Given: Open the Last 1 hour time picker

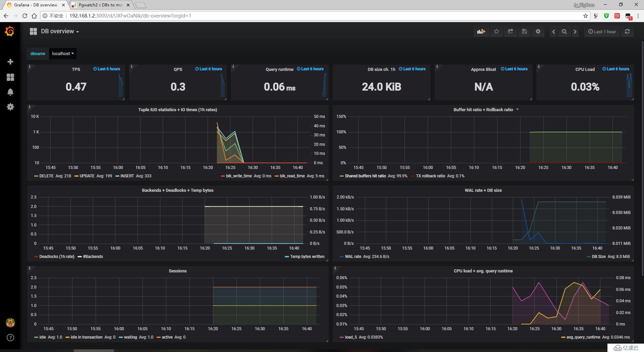Looking at the screenshot, I should pos(602,32).
